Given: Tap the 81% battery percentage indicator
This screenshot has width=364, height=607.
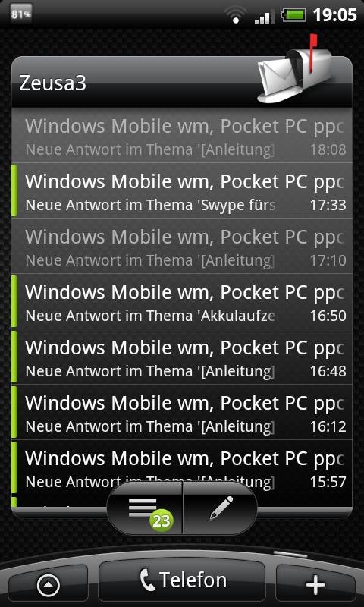Looking at the screenshot, I should coord(21,14).
